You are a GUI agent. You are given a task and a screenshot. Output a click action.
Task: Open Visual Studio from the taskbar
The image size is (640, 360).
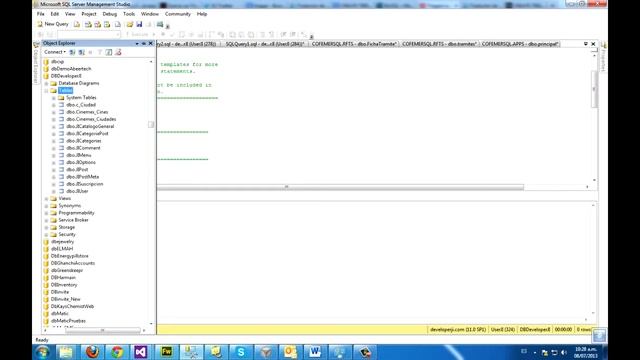point(141,352)
